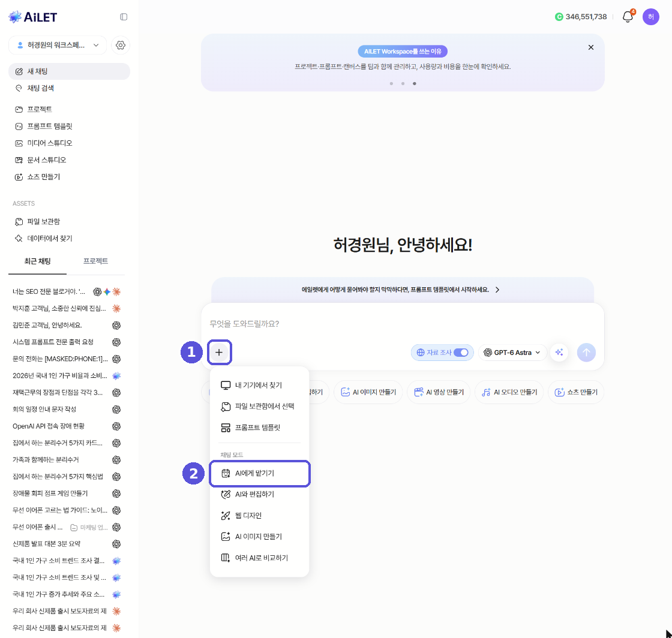Switch to 프로젝트 tab in chat list
672x638 pixels.
pyautogui.click(x=95, y=261)
